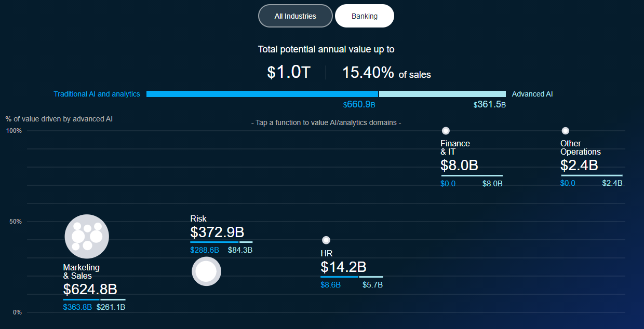644x329 pixels.
Task: Select the HR bubble dot
Action: [326, 240]
